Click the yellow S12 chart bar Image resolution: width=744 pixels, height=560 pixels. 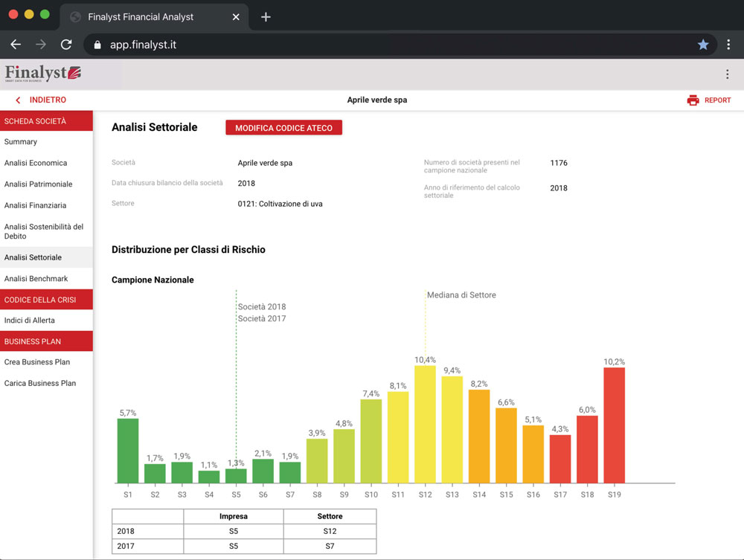click(x=425, y=424)
